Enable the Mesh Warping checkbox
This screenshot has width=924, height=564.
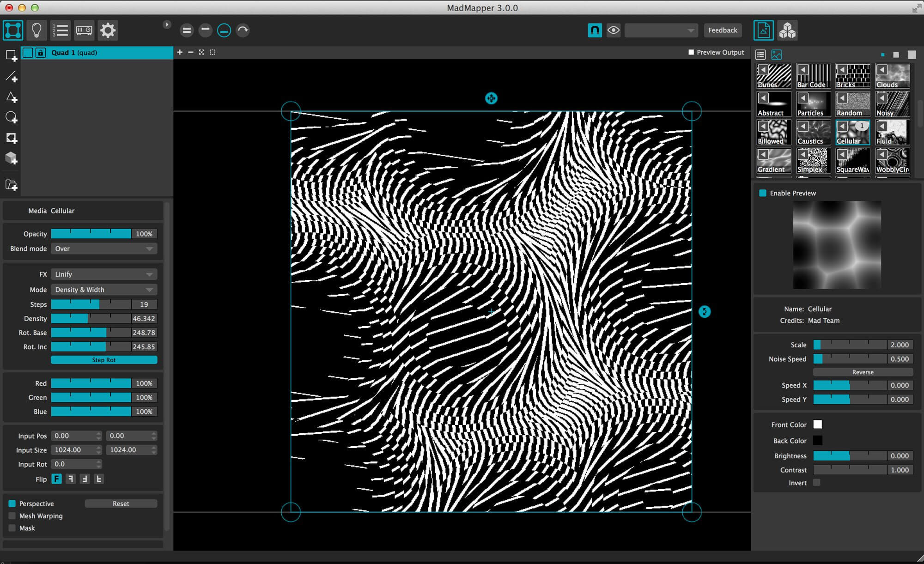(12, 516)
